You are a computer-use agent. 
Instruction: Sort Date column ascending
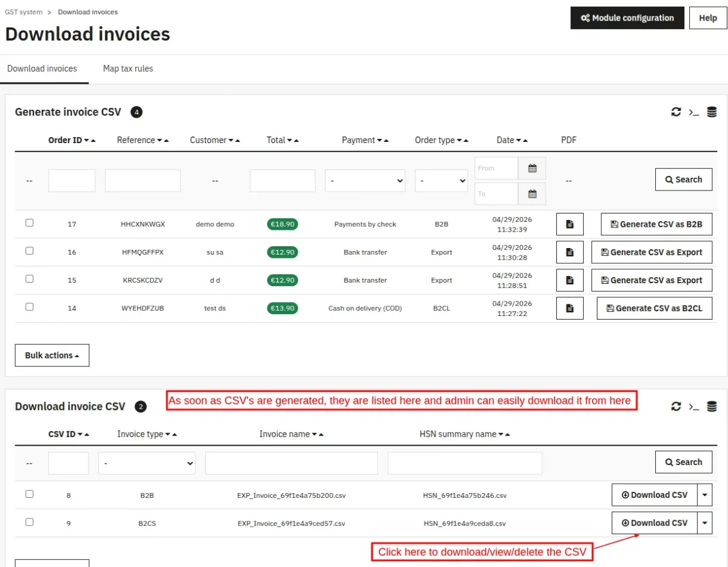click(525, 141)
